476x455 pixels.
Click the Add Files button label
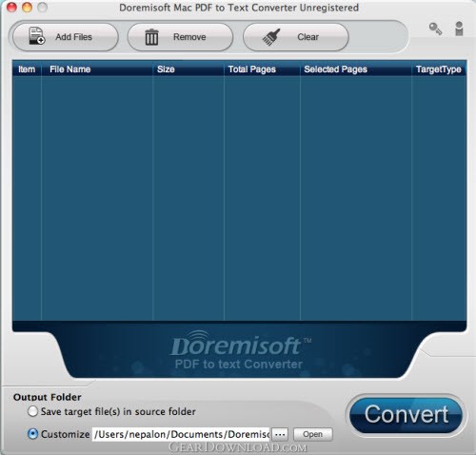(x=73, y=37)
